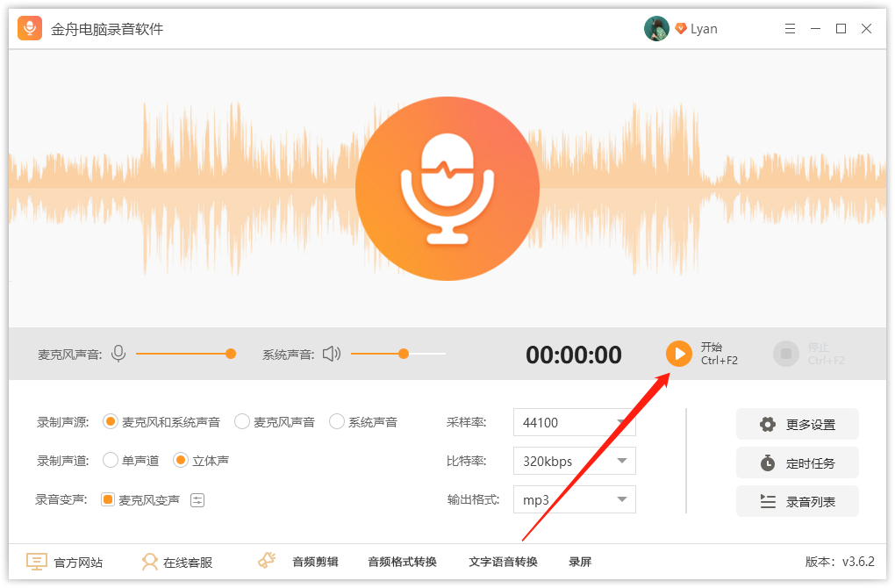Screen dimensions: 895x588
Task: Open the 输出格式 mp3 dropdown
Action: 574,500
